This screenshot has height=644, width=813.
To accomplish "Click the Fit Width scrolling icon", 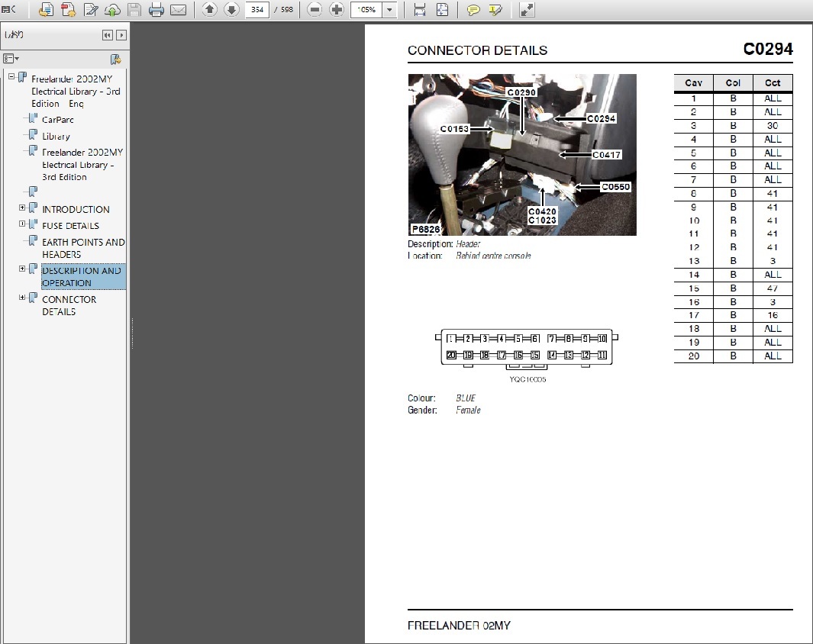I will 420,9.
